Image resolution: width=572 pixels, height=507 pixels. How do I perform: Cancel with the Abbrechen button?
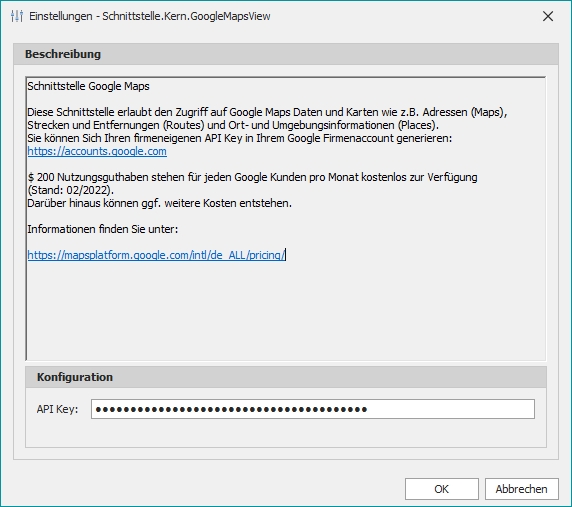pos(522,489)
